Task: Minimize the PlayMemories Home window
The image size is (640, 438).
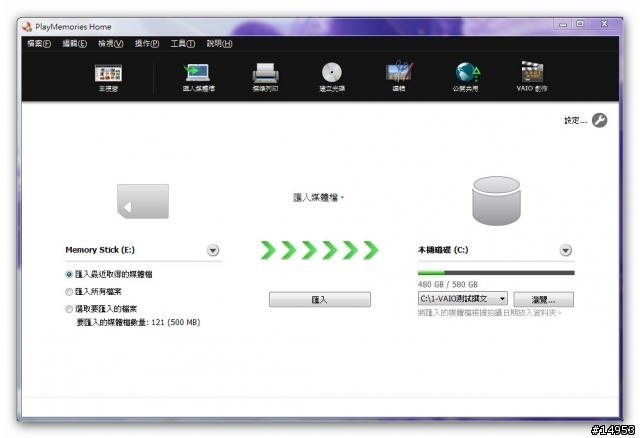Action: click(x=563, y=24)
